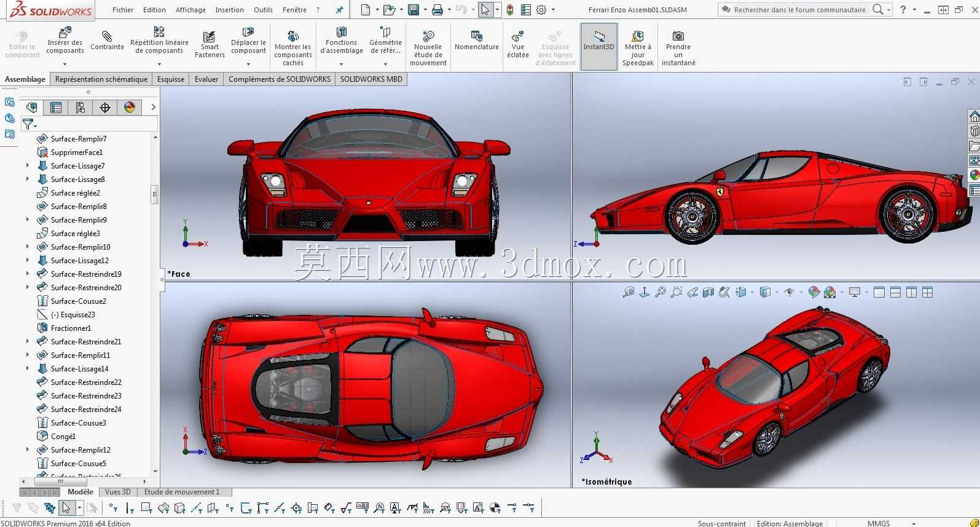Select Surface-Cousue2 in the feature tree
The width and height of the screenshot is (980, 527).
(78, 301)
